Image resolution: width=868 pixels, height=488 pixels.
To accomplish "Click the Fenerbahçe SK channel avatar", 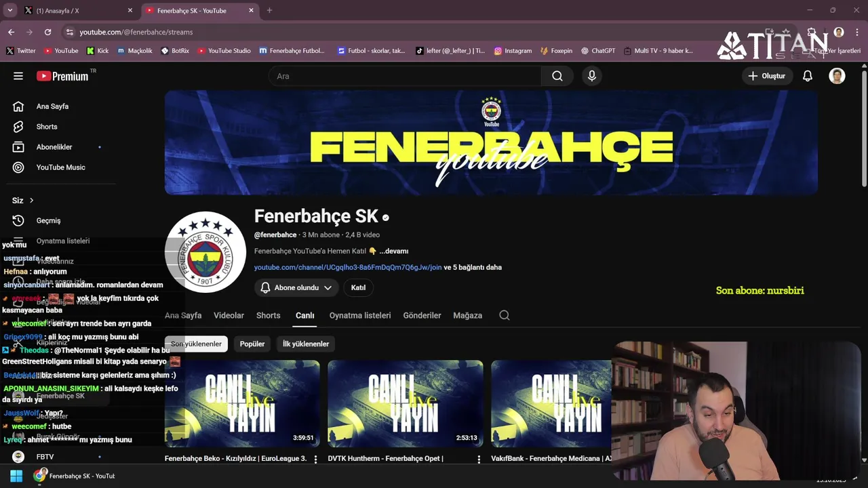I will [205, 251].
